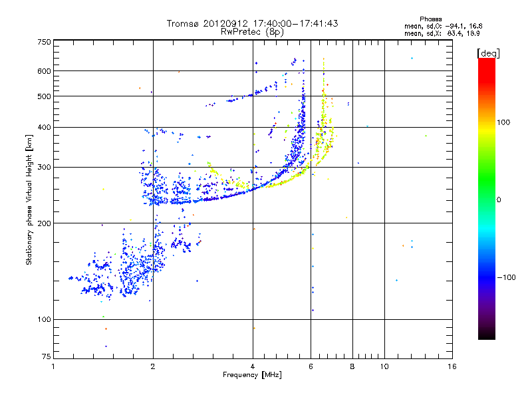
Task: Click the colorbar tick label '100'
Action: pyautogui.click(x=503, y=122)
